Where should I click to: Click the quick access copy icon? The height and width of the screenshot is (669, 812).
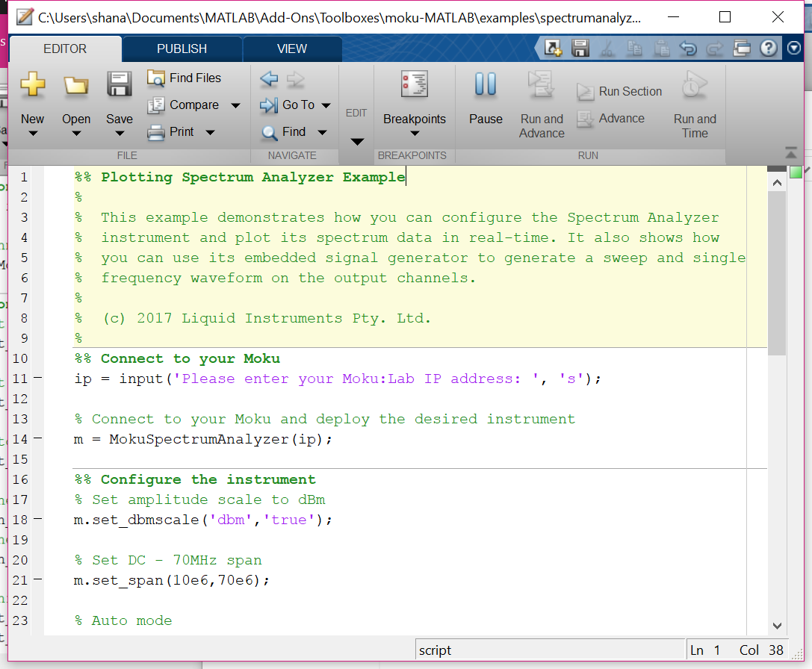tap(634, 48)
